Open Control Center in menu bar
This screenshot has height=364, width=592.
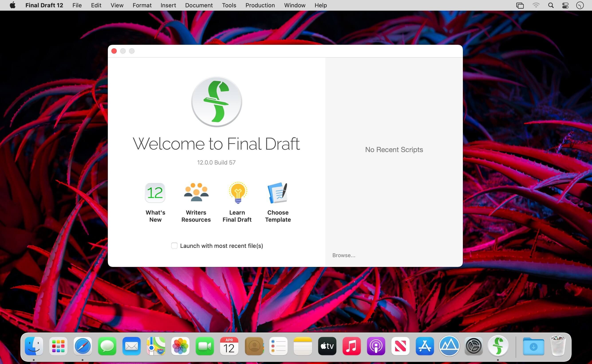[565, 5]
